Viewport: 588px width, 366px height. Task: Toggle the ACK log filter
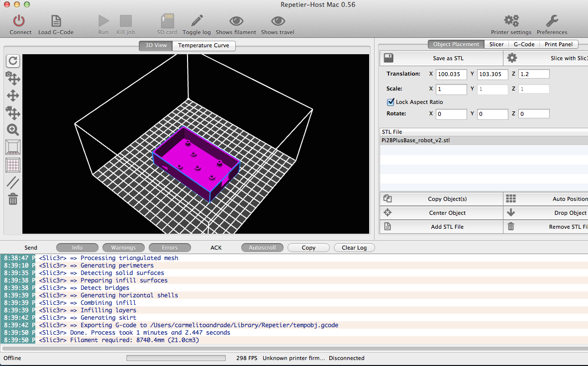[x=216, y=248]
